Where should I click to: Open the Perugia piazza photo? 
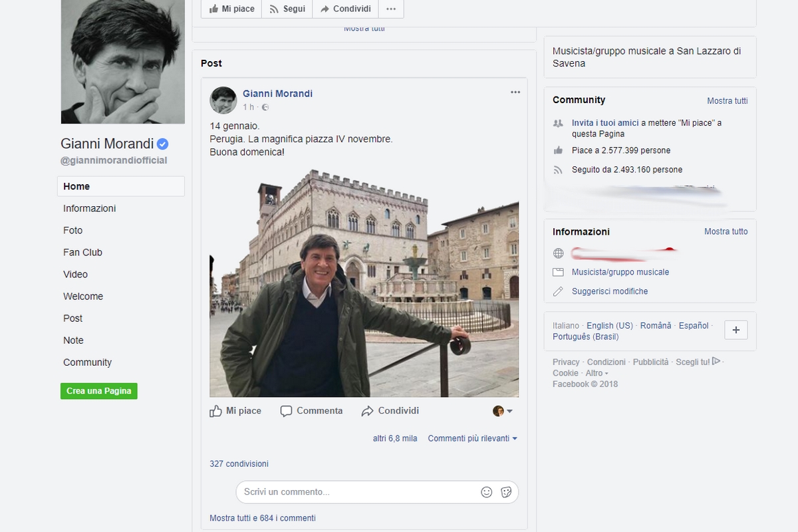[364, 283]
